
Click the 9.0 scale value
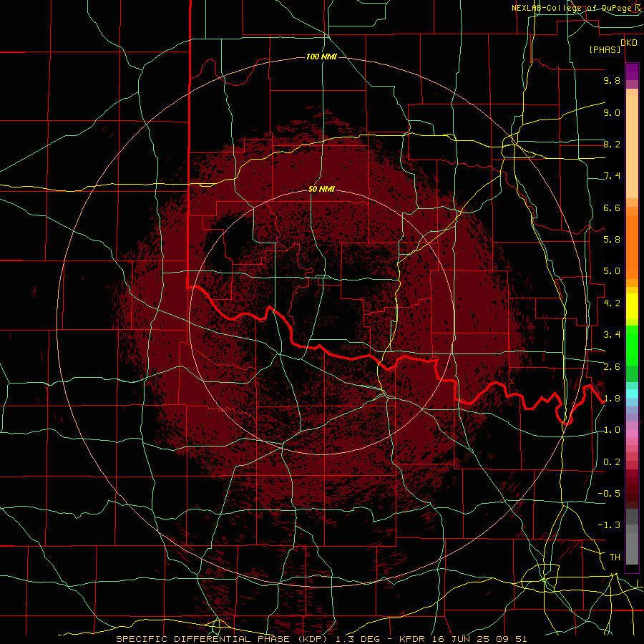click(612, 112)
